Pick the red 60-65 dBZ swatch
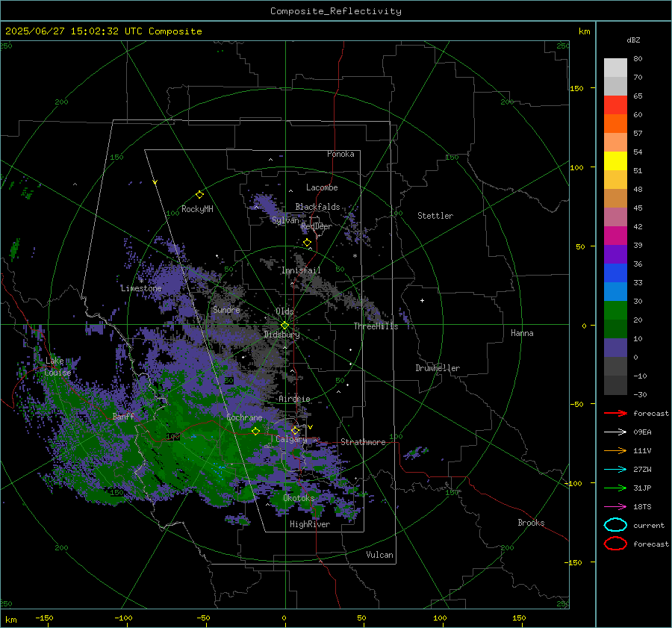The image size is (672, 628). point(615,105)
